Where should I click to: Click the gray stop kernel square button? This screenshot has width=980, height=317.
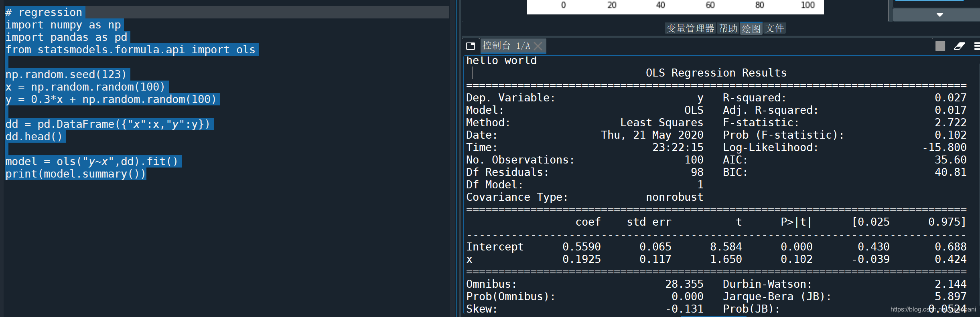[940, 46]
